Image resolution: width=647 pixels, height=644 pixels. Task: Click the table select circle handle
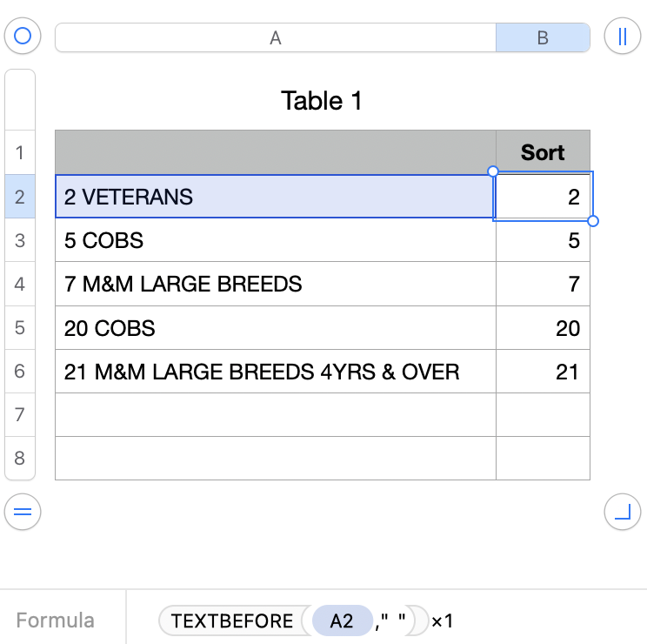[x=23, y=37]
